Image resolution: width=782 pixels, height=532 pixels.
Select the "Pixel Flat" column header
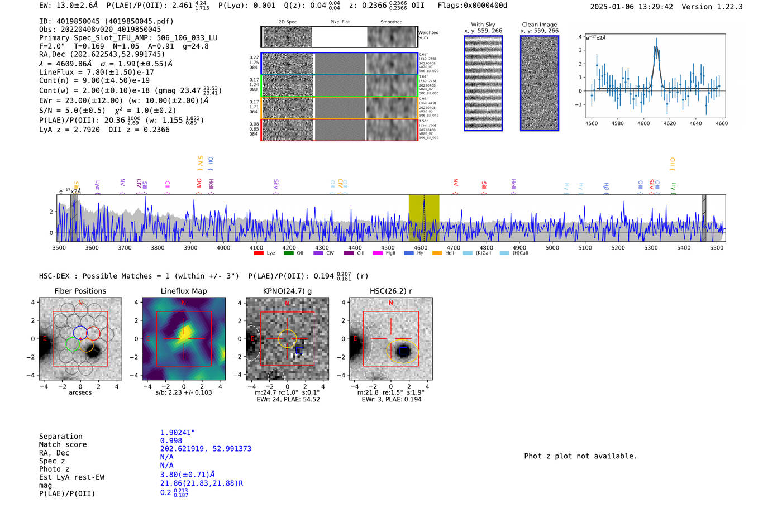pos(340,22)
